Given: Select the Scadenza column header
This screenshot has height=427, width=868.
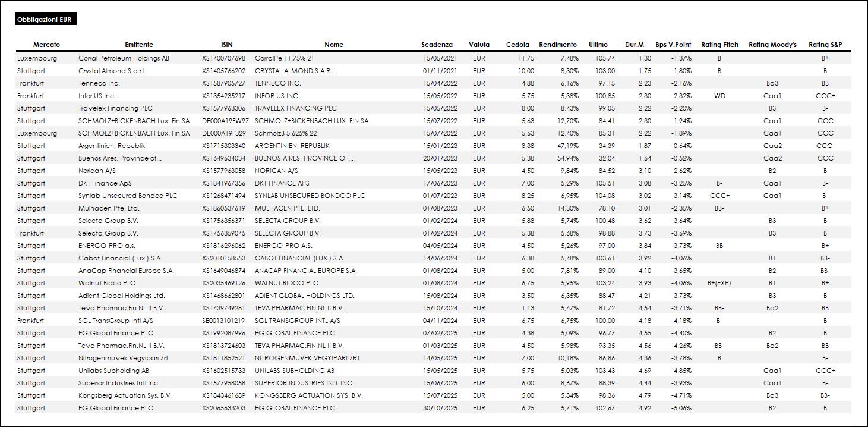Looking at the screenshot, I should [x=437, y=45].
